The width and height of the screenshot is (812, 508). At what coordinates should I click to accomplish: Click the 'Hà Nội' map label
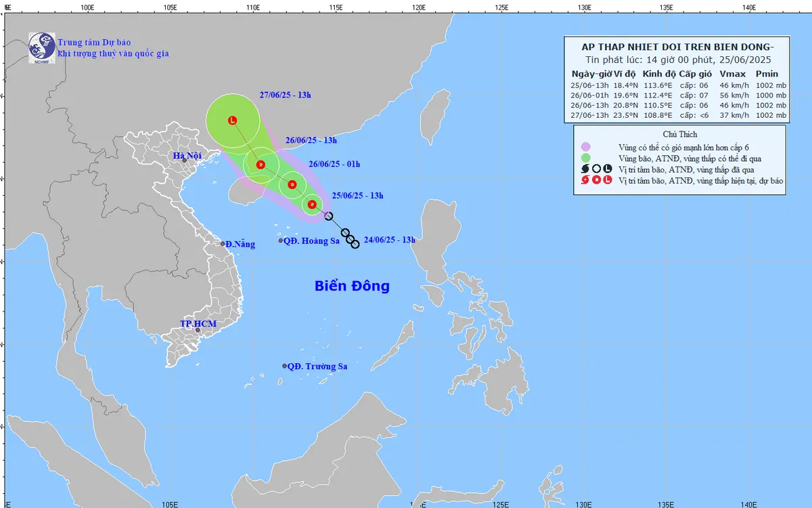[187, 156]
